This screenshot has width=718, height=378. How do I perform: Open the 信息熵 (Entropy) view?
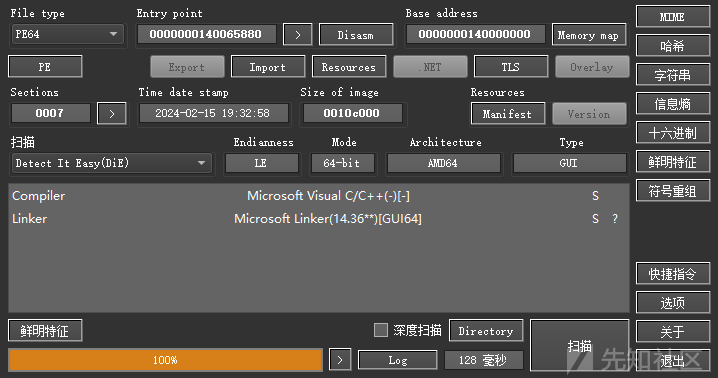pos(673,104)
